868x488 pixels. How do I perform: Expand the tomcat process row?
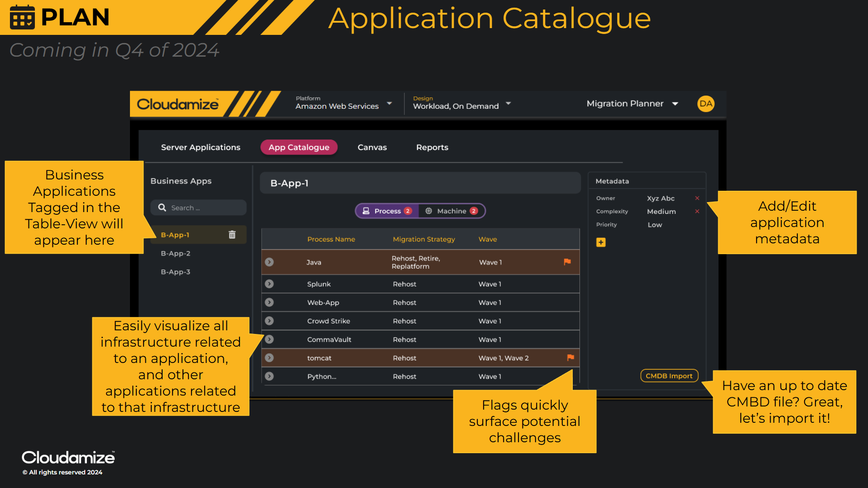coord(269,358)
